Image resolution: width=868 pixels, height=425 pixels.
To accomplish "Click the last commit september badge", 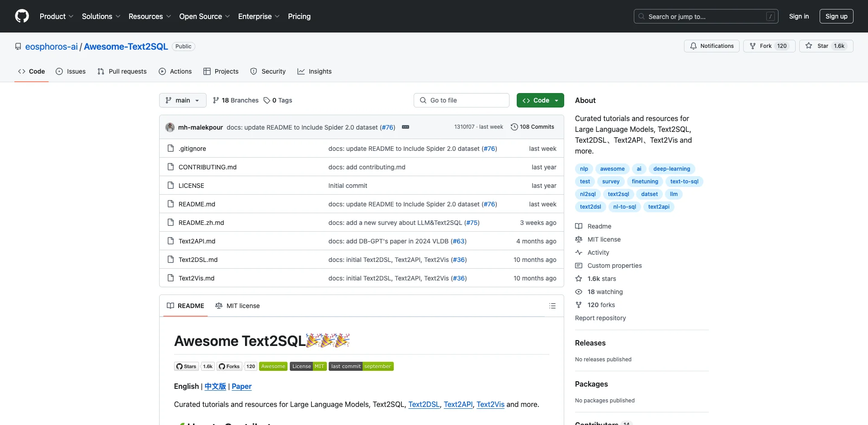I will click(361, 366).
